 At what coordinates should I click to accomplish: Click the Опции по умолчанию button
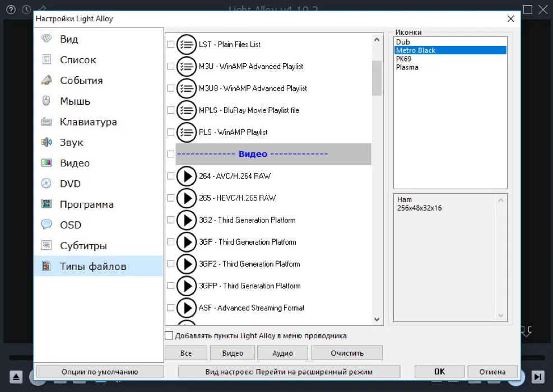click(100, 371)
